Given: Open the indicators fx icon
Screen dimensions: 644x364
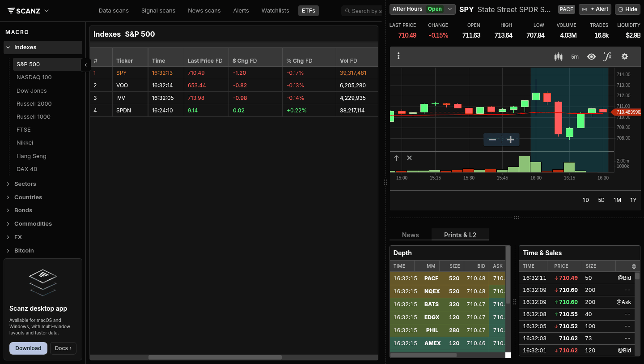Looking at the screenshot, I should 607,56.
